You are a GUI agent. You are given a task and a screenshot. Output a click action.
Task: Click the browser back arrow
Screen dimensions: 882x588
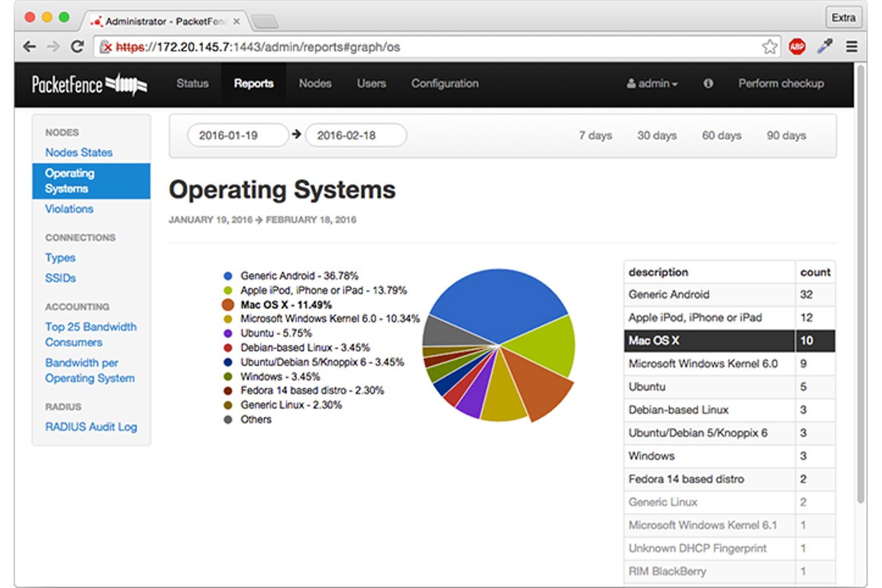tap(29, 46)
